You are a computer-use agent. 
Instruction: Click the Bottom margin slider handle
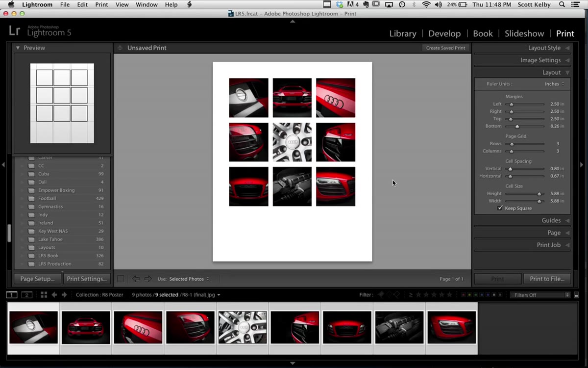517,126
